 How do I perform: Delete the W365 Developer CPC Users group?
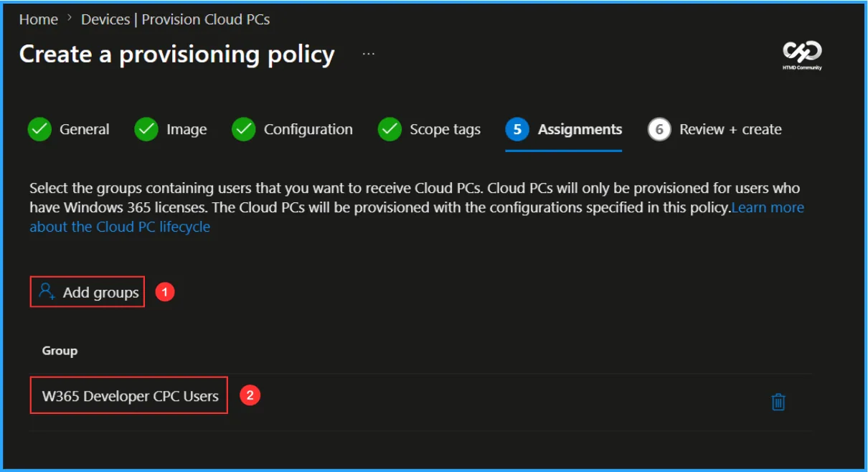(x=778, y=402)
